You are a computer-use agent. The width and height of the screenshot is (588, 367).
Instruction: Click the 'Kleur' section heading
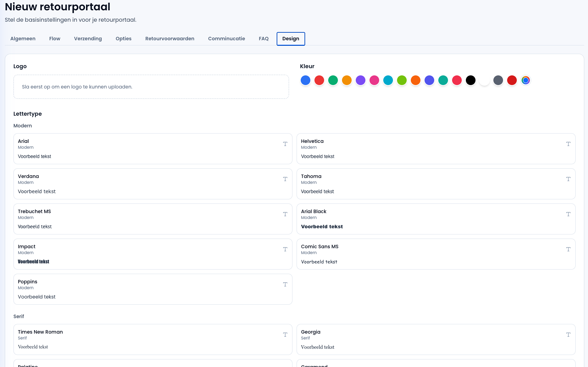(307, 66)
